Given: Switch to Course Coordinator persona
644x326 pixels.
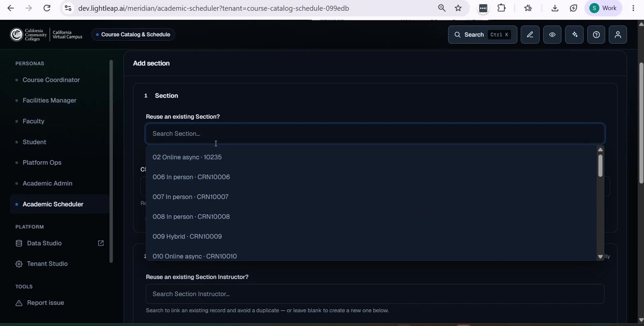Looking at the screenshot, I should pyautogui.click(x=51, y=80).
